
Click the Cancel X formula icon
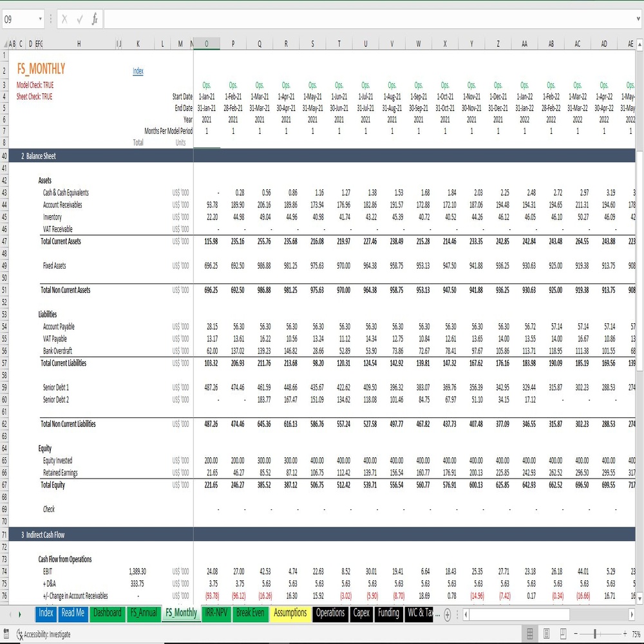click(x=64, y=19)
